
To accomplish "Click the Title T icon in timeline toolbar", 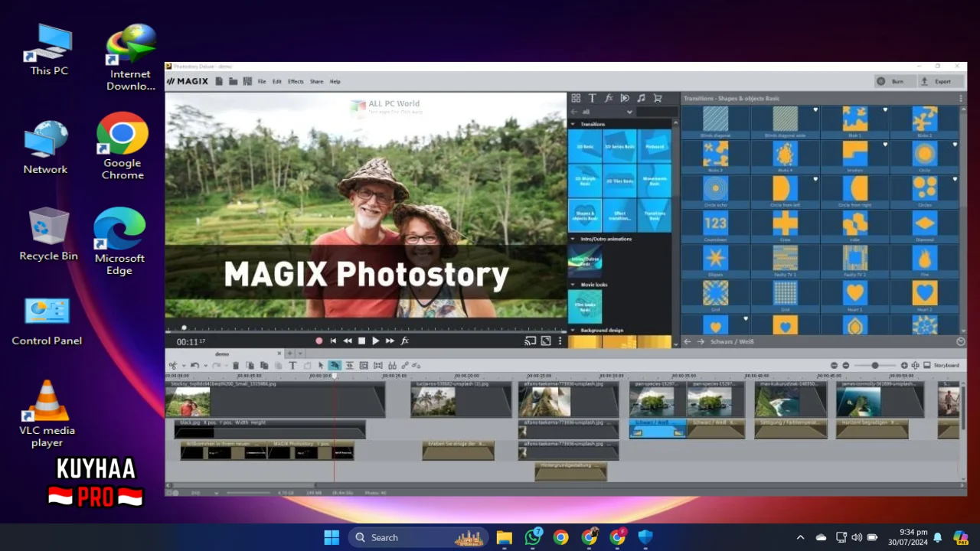I will coord(292,366).
